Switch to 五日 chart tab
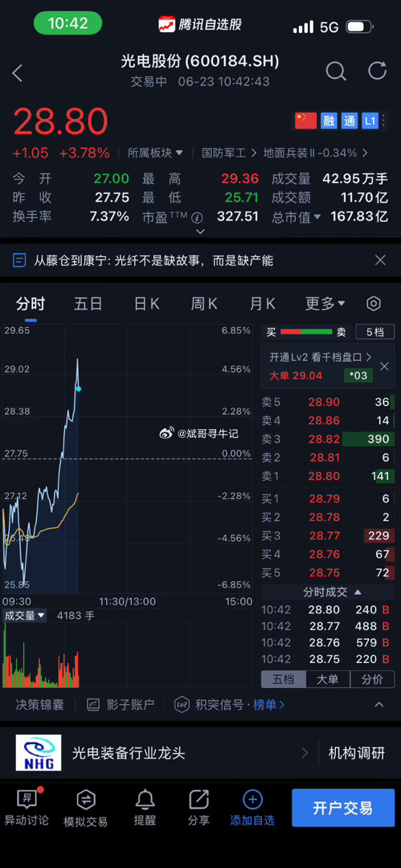This screenshot has width=401, height=868. pos(88,303)
